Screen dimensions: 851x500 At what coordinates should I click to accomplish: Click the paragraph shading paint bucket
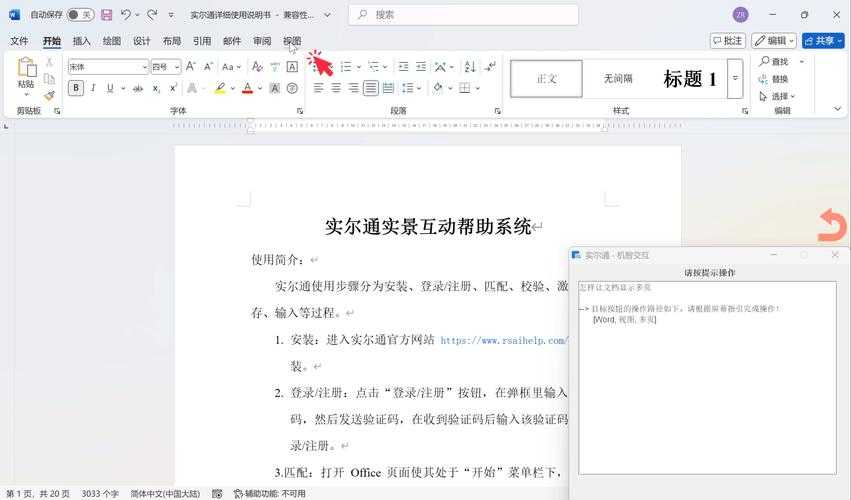point(438,88)
